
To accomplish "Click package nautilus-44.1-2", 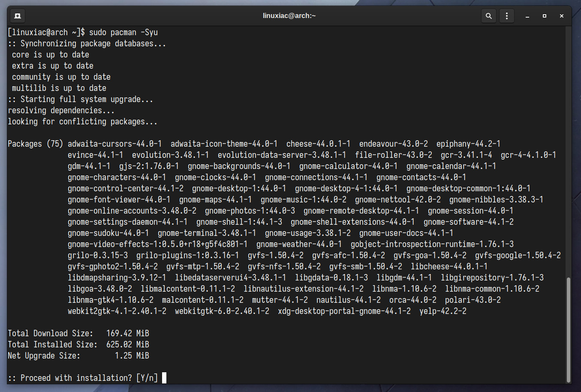I will (x=349, y=300).
